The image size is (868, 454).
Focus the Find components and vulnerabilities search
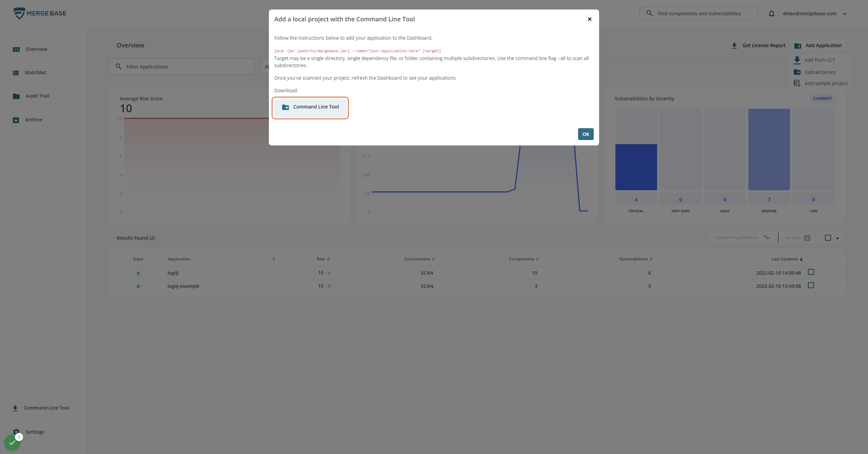tap(698, 13)
